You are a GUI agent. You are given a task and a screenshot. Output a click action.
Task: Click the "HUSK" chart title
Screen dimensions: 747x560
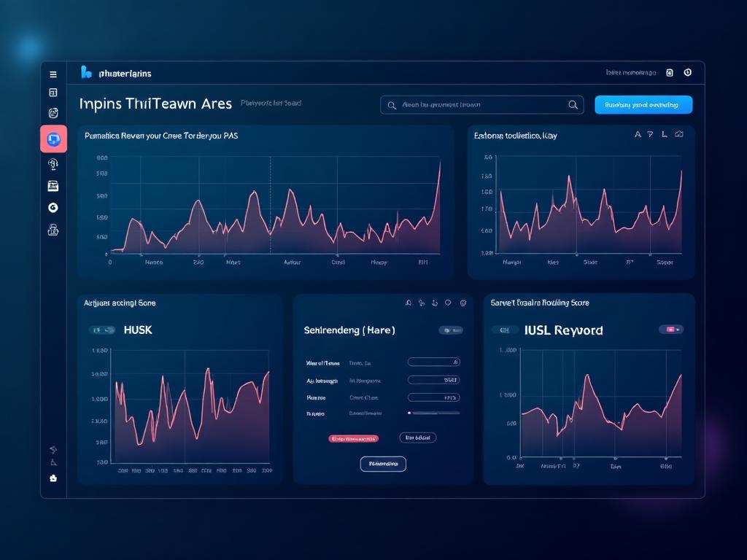pos(138,330)
